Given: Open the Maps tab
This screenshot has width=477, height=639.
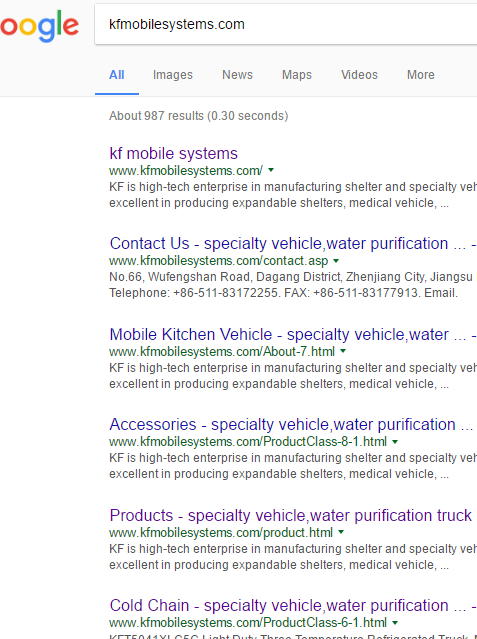Looking at the screenshot, I should coord(297,75).
